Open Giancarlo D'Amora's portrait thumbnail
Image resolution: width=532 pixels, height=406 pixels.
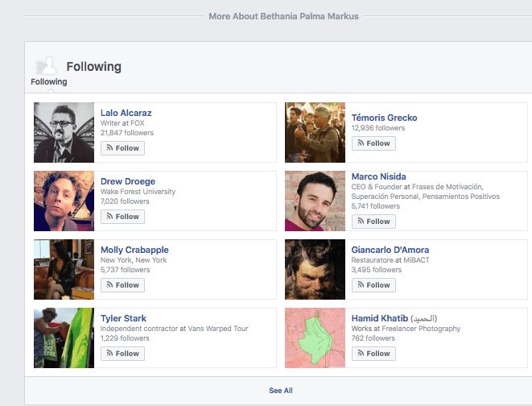pos(315,270)
